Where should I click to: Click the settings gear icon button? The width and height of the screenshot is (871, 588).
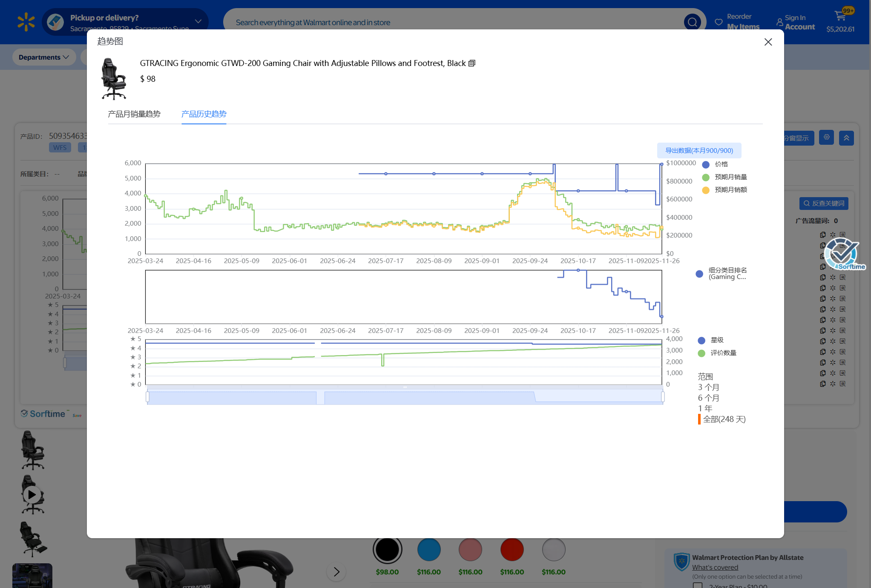click(826, 138)
